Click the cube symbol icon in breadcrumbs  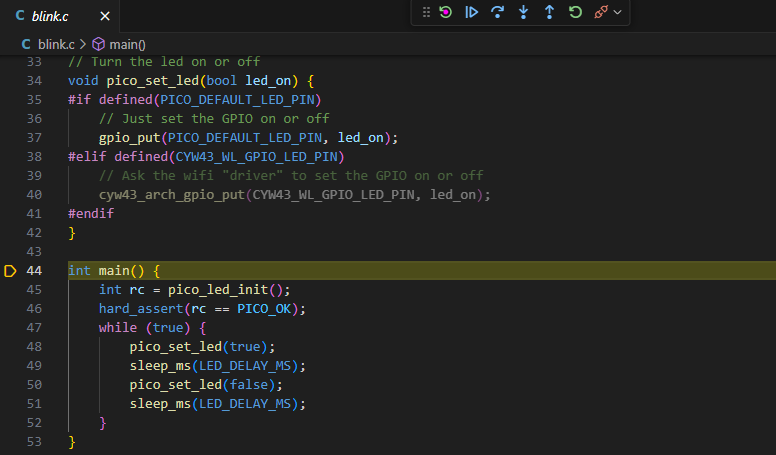[98, 44]
